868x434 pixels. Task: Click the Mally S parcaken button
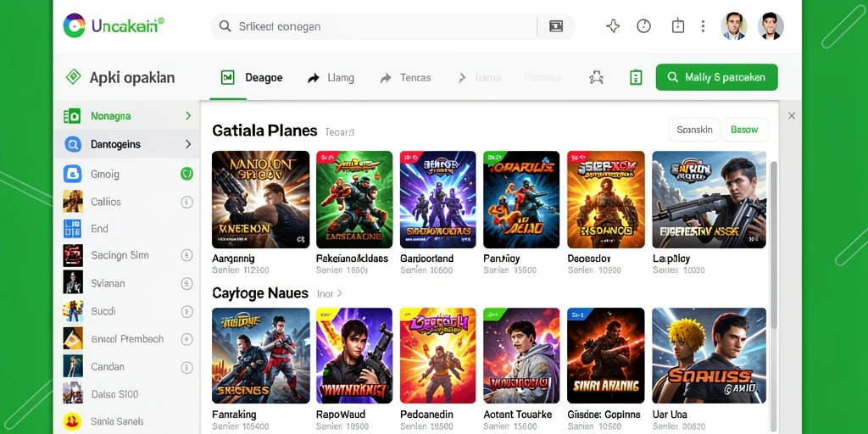point(717,77)
